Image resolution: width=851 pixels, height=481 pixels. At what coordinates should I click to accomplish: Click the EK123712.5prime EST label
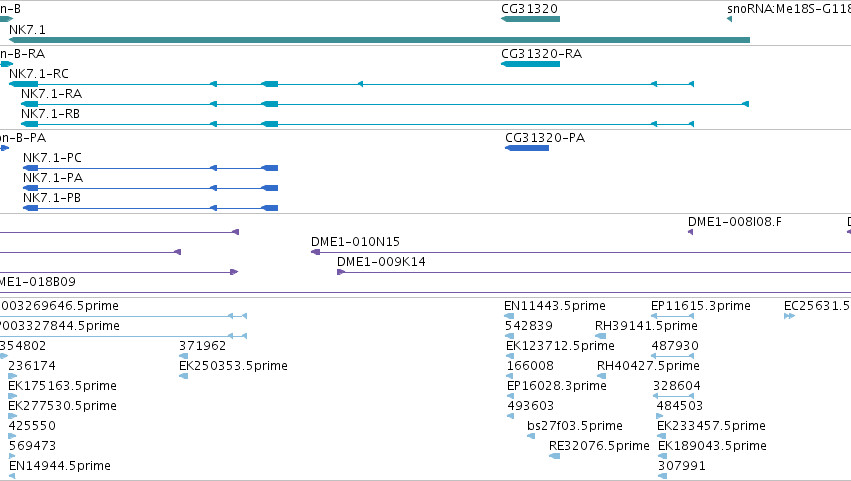(560, 346)
